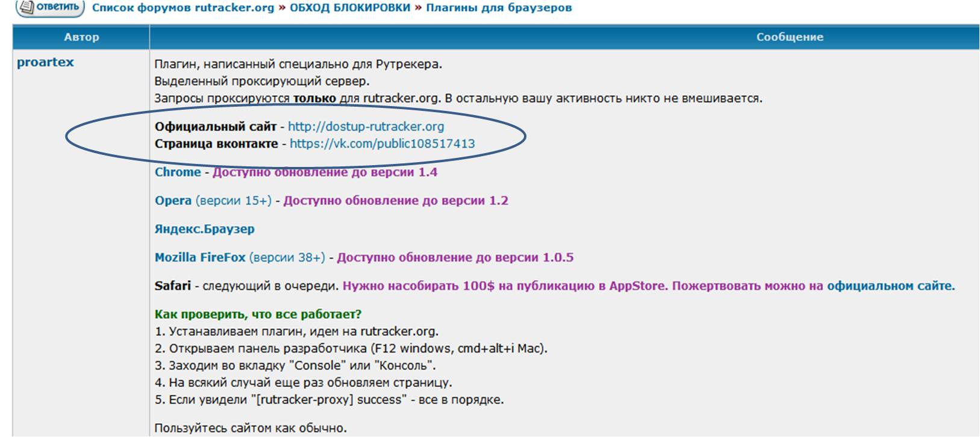Image resolution: width=980 pixels, height=437 pixels.
Task: Click line with [rutracker-proxy] success
Action: coord(329,400)
